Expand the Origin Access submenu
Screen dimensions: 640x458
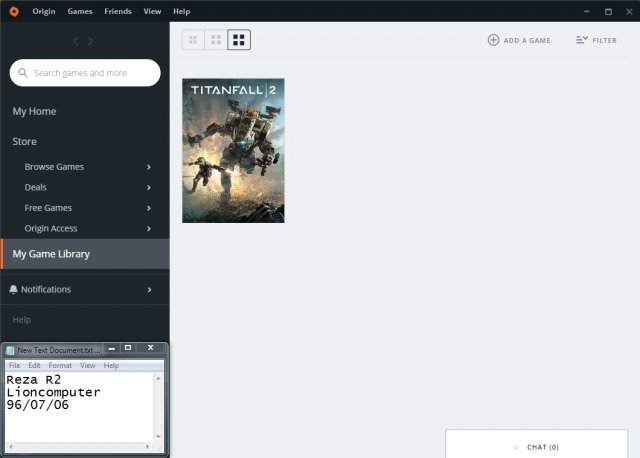tap(149, 229)
